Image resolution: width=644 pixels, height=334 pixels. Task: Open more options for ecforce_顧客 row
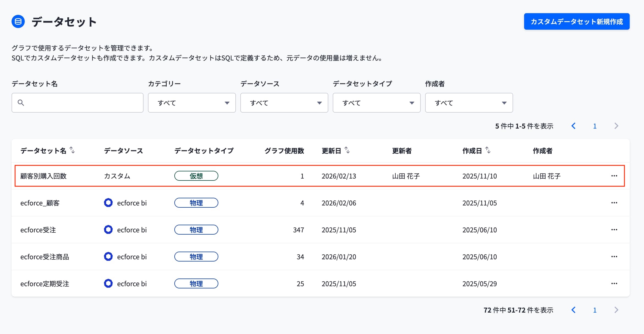pos(614,203)
